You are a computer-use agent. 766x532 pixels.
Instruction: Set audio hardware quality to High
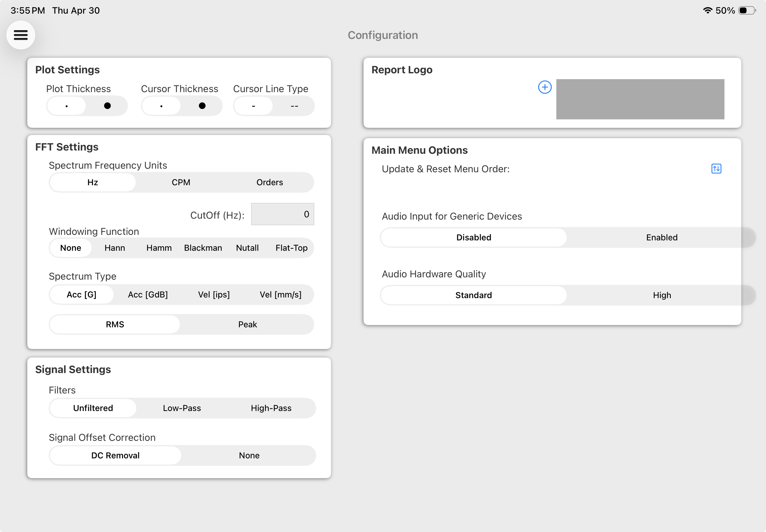click(661, 295)
